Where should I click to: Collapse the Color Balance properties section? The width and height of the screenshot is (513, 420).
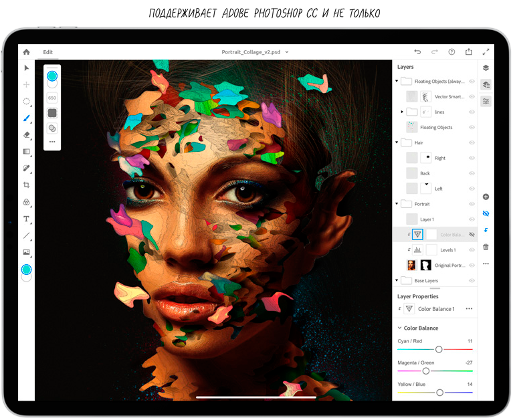tap(399, 328)
